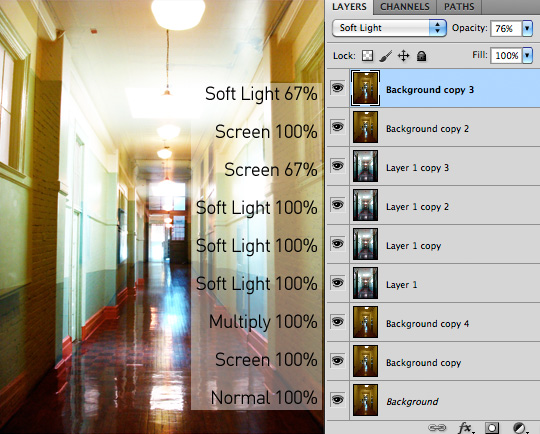Switch to the Paths tab
This screenshot has height=434, width=540.
pyautogui.click(x=459, y=7)
